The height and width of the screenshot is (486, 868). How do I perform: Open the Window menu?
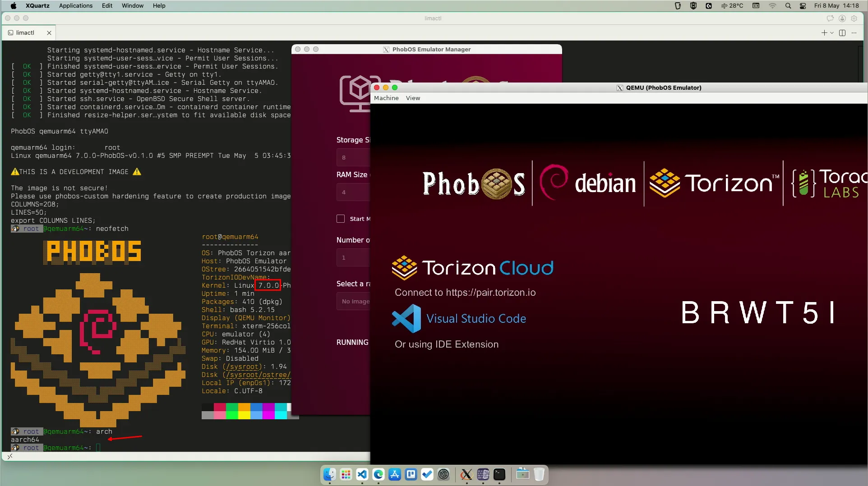[133, 6]
